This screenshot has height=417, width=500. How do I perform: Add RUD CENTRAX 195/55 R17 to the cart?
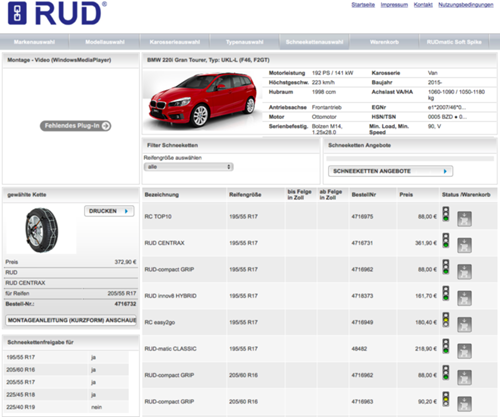[x=464, y=245]
